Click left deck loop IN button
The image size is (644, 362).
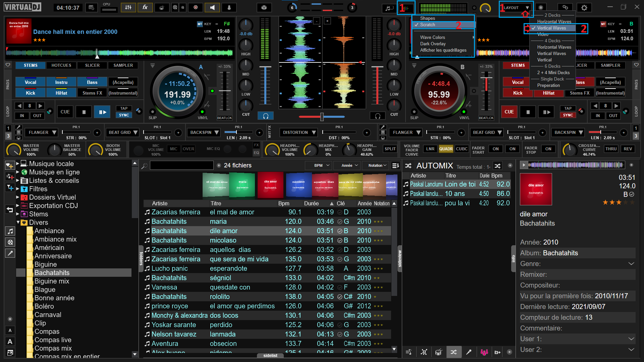pyautogui.click(x=22, y=116)
